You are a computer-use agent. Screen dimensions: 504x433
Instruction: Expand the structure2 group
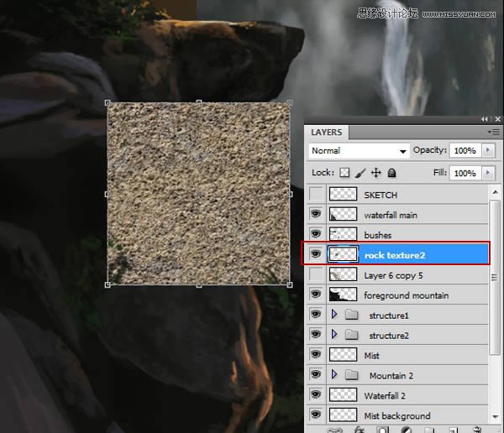[x=334, y=334]
